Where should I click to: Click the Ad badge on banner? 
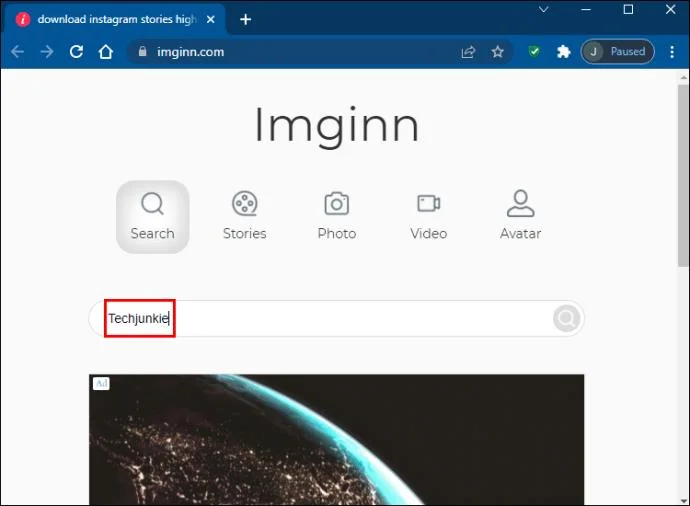pyautogui.click(x=101, y=383)
